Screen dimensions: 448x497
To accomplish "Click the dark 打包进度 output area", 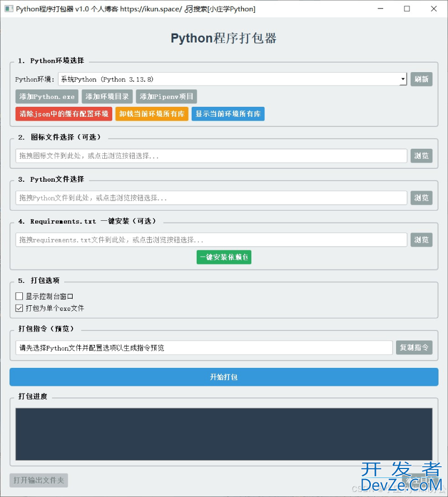I will 223,434.
